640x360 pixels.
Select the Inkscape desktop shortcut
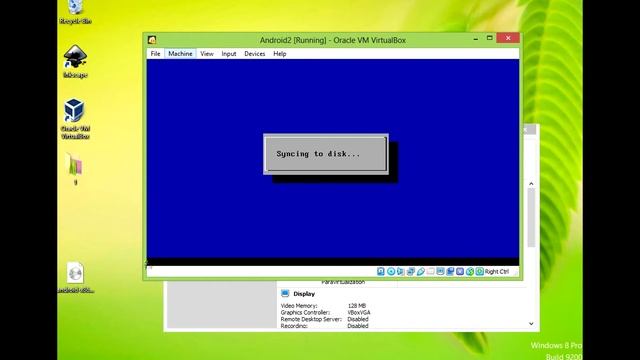pyautogui.click(x=75, y=61)
